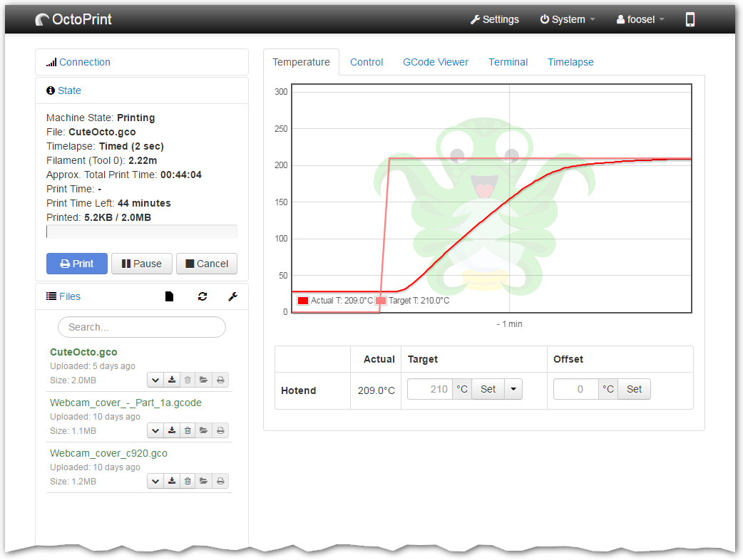Viewport: 743px width, 560px height.
Task: Click the page icon in the Files header
Action: tap(169, 296)
